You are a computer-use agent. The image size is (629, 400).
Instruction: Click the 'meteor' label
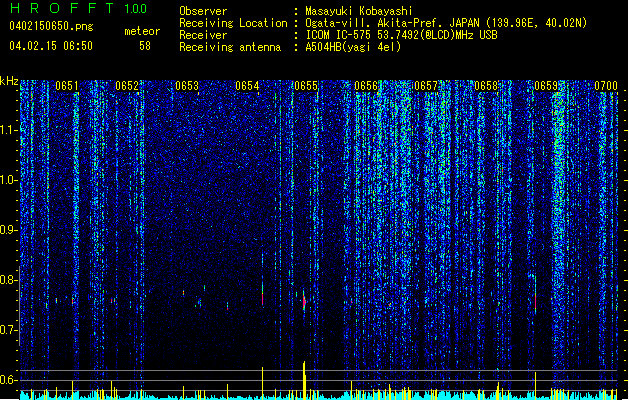142,31
